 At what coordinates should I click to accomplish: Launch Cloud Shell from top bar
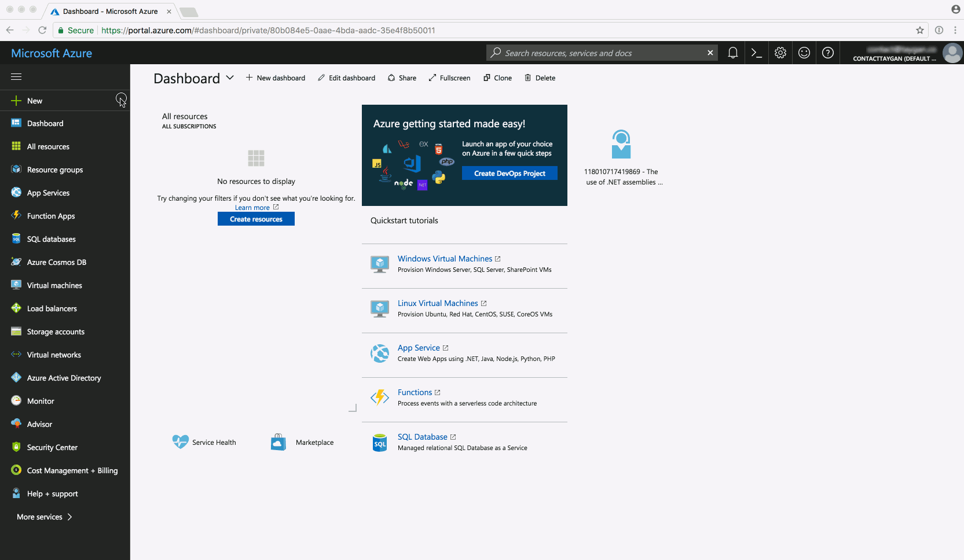[756, 53]
